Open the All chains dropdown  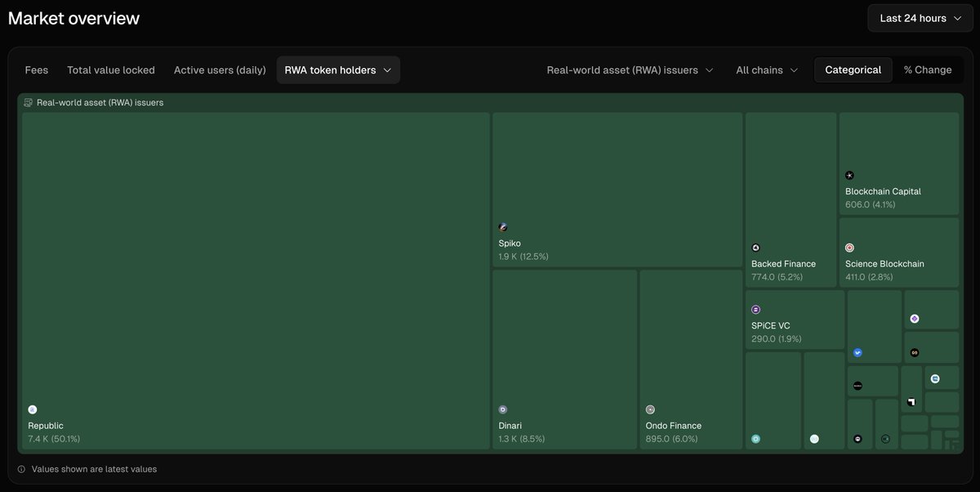point(767,70)
